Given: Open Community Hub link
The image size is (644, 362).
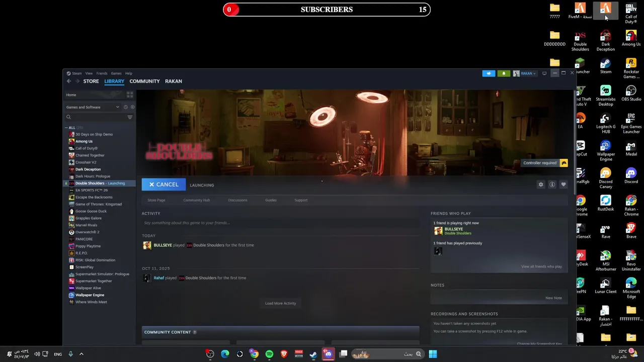Looking at the screenshot, I should 196,200.
